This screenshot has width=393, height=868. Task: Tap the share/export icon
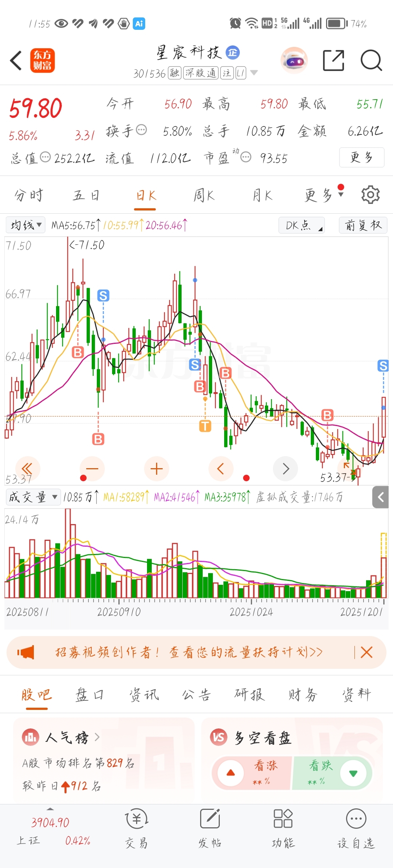(x=334, y=60)
